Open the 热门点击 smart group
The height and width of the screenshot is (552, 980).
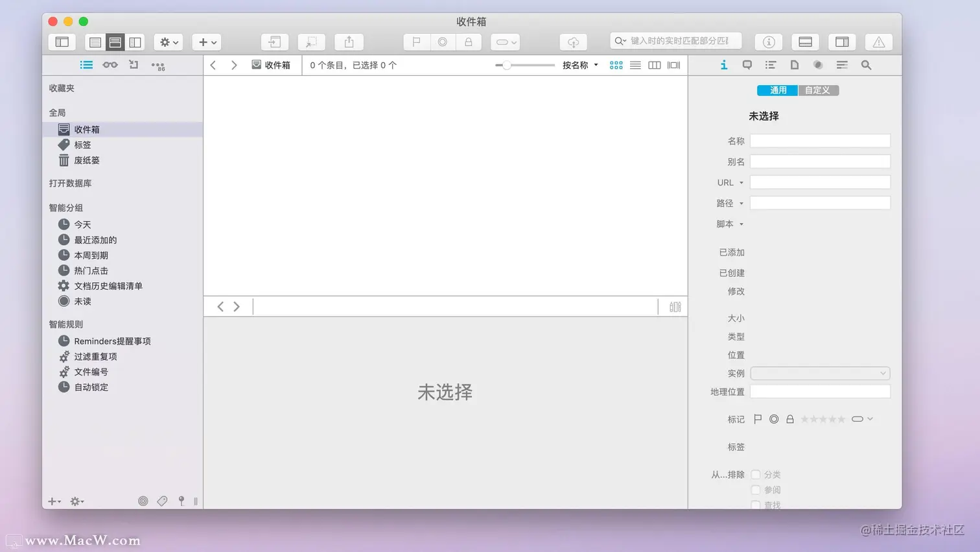pyautogui.click(x=122, y=270)
